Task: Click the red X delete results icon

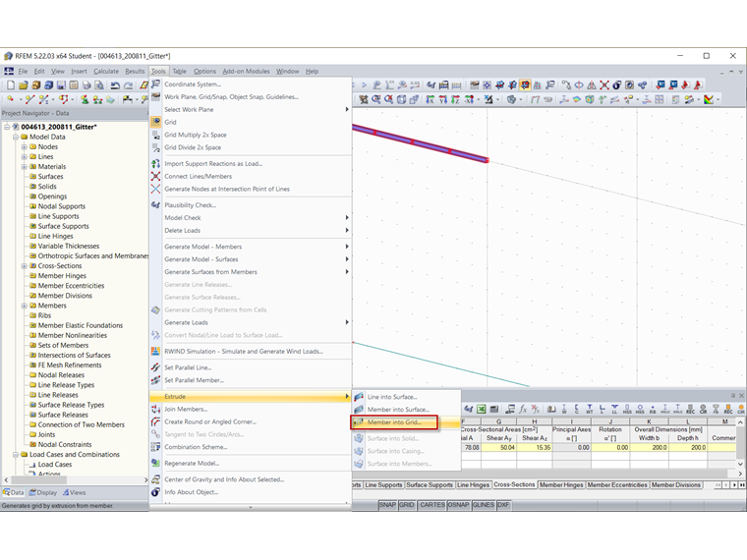Action: click(604, 85)
